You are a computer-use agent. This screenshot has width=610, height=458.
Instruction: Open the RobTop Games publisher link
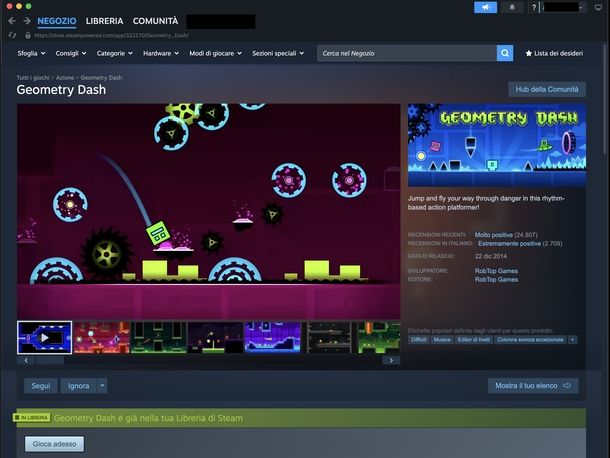[496, 279]
